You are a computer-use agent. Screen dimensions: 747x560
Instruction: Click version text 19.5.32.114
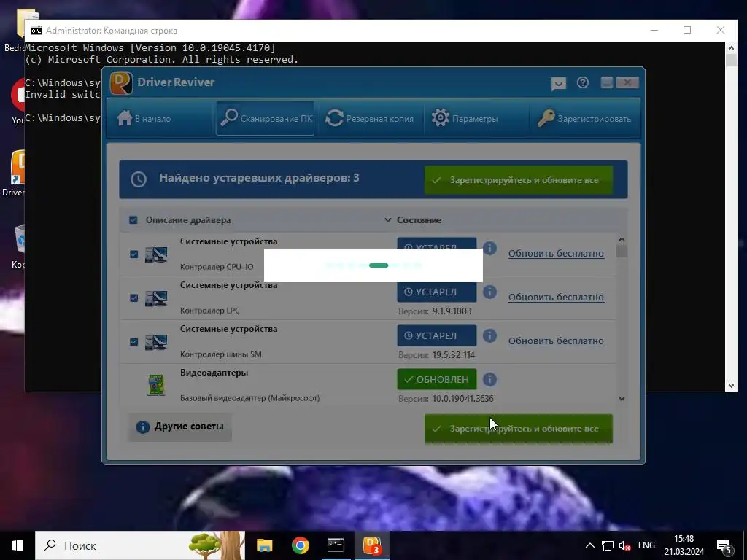coord(454,355)
